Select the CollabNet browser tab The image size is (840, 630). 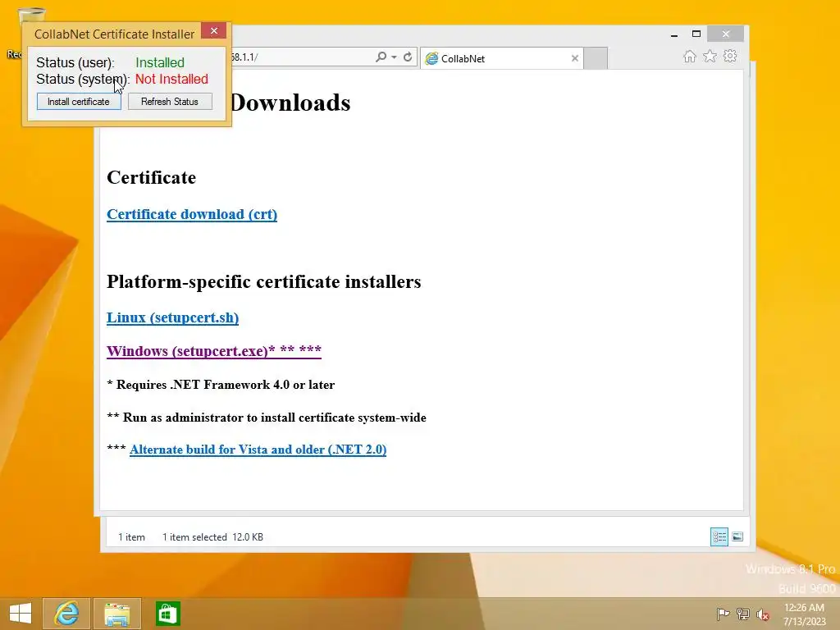point(502,58)
